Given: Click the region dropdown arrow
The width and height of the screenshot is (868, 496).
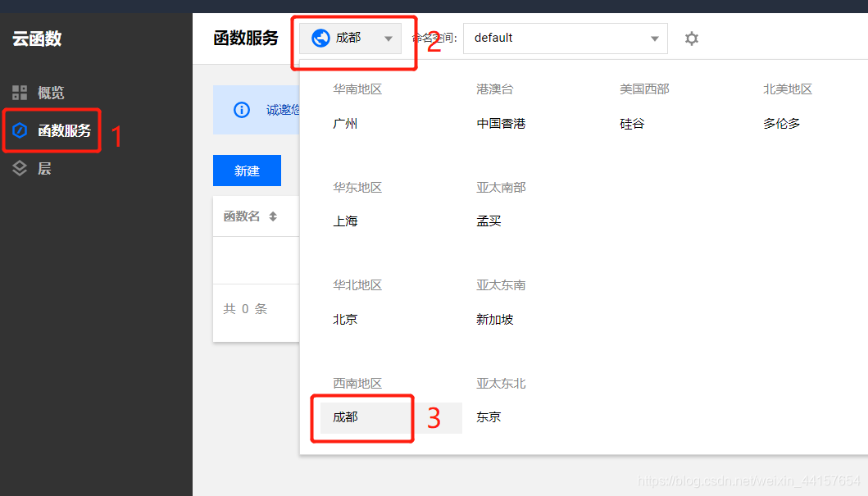Looking at the screenshot, I should click(389, 39).
